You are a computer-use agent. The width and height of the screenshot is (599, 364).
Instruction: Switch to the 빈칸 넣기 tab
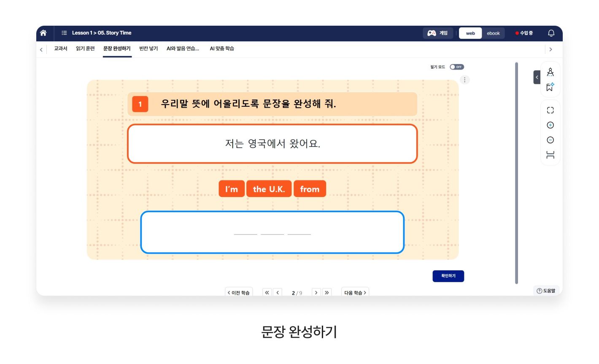[x=148, y=49]
